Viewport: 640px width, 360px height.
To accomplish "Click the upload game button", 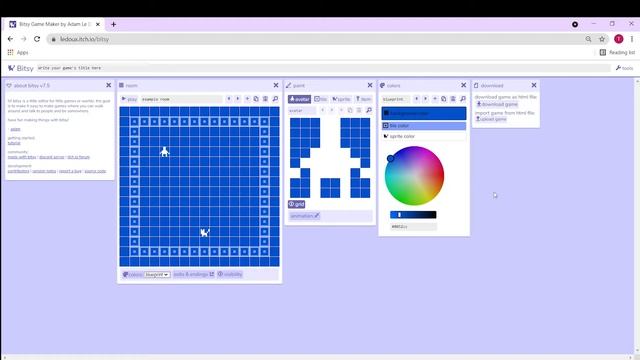I will click(x=491, y=119).
